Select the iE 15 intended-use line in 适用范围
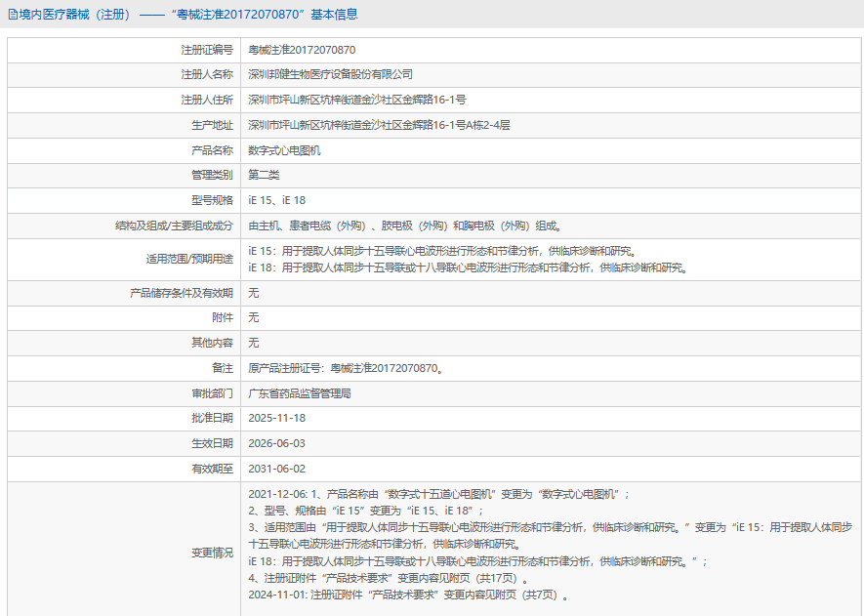The image size is (864, 616). point(443,251)
